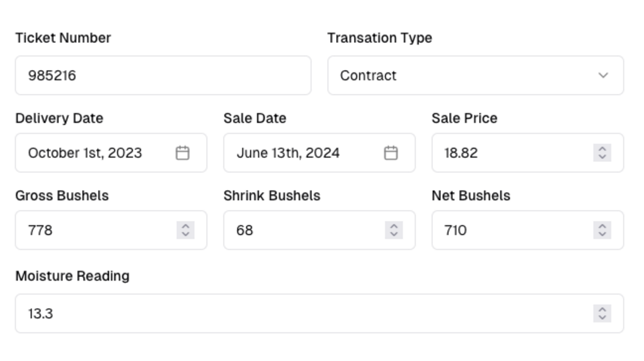Image resolution: width=644 pixels, height=361 pixels.
Task: Focus the Moisture Reading field showing 13.3
Action: [301, 313]
